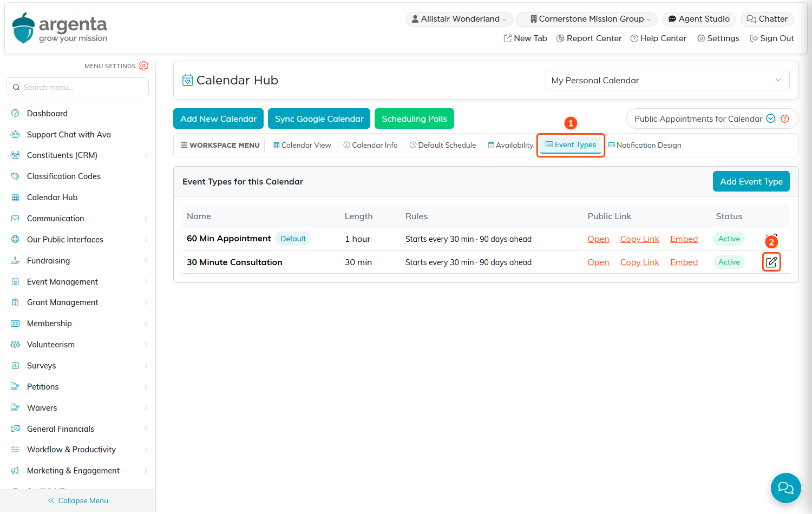Screen dimensions: 812x514
Task: Click the Volunteerism people icon
Action: [x=15, y=345]
